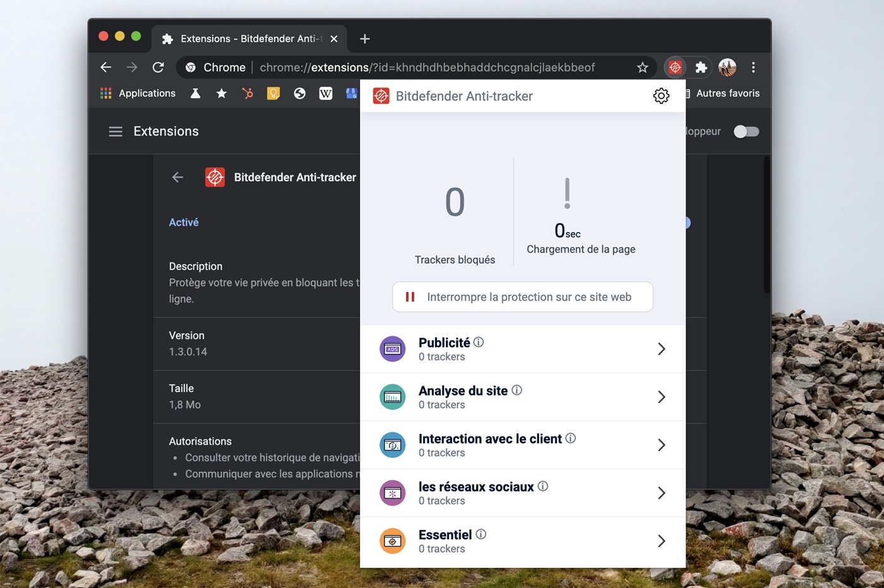
Task: Open the Chrome profile avatar
Action: tap(727, 68)
